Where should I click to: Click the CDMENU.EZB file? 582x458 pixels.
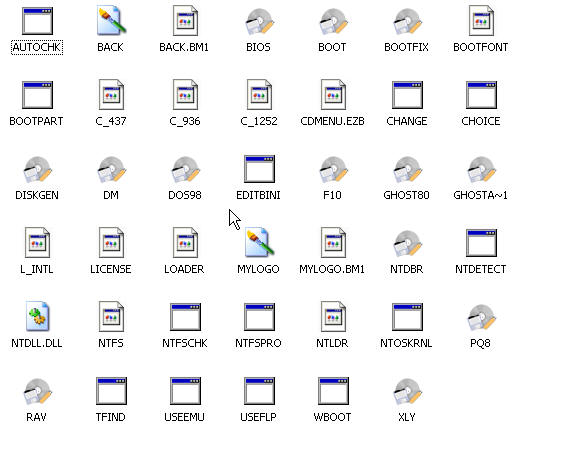(x=333, y=95)
